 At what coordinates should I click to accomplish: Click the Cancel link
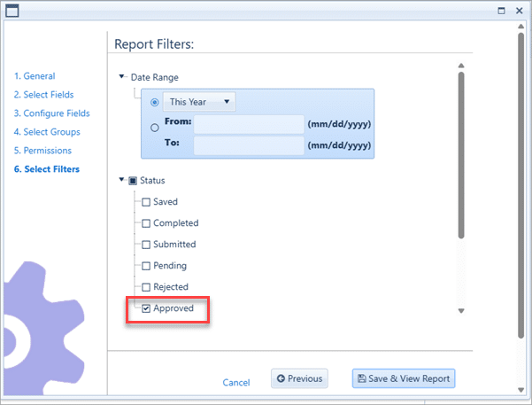point(236,383)
